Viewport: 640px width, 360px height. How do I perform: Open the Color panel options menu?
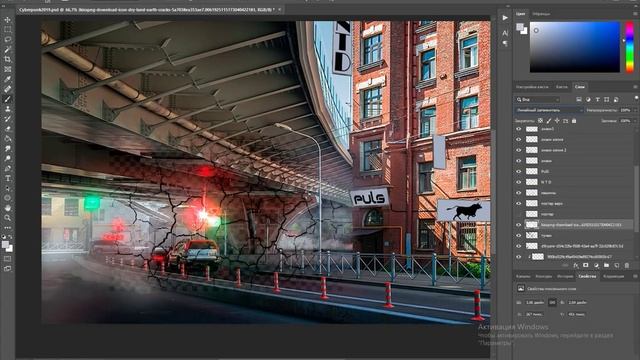click(635, 13)
